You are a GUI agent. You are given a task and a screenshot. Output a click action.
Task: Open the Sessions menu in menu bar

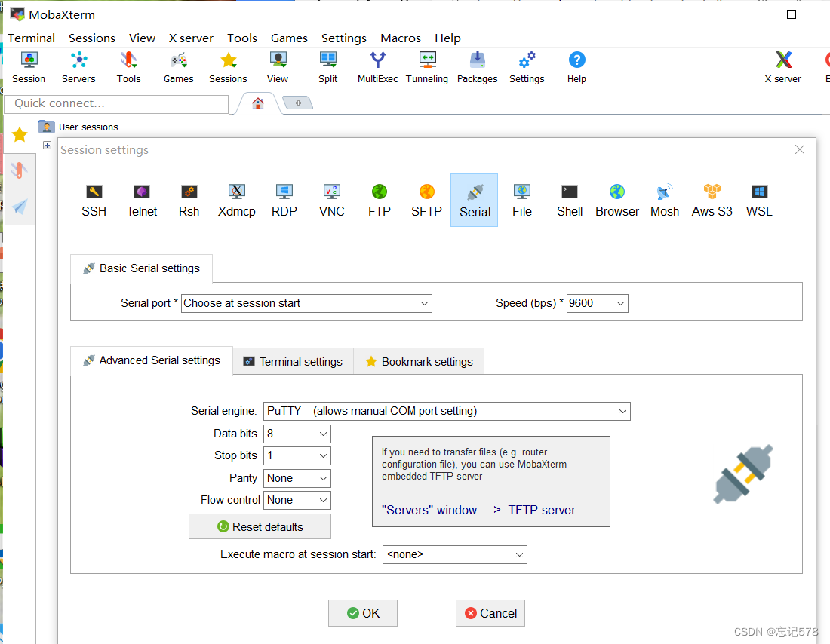[91, 38]
